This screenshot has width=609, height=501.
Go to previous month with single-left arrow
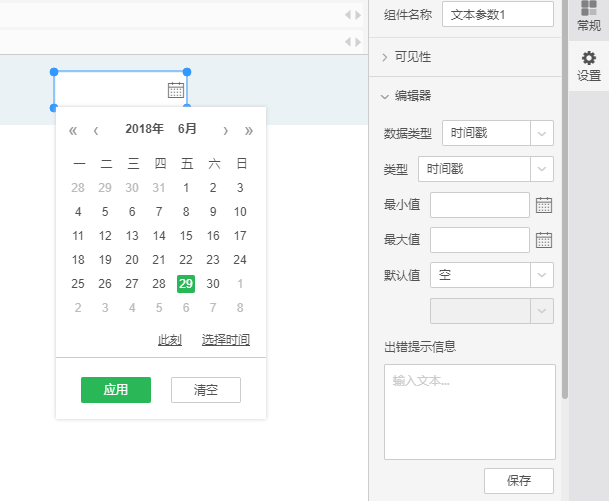(x=96, y=130)
